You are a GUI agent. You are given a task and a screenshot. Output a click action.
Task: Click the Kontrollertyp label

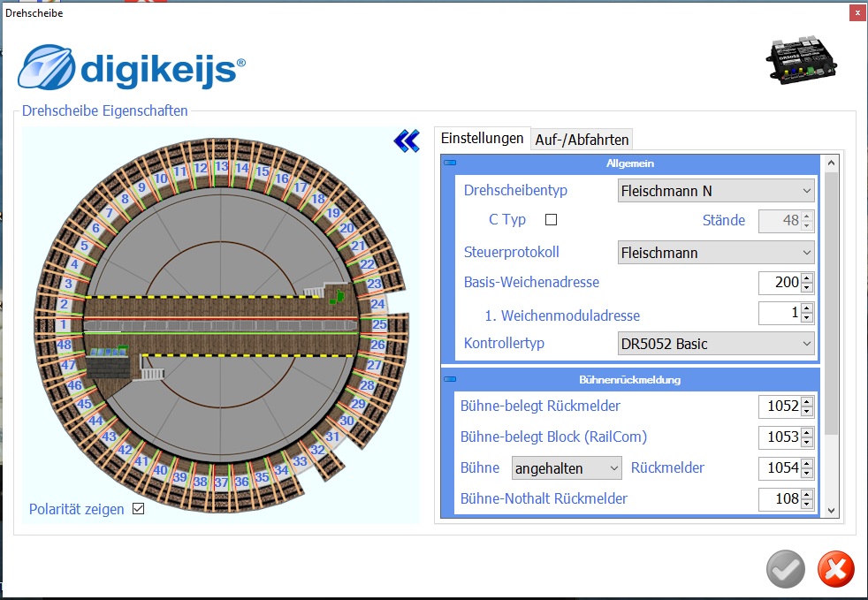pos(504,343)
